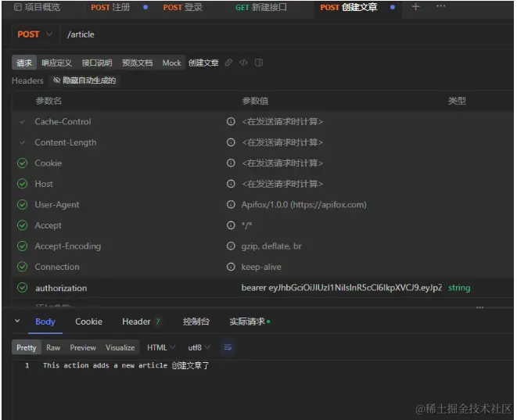Screen dimensions: 517x420
Task: Add a new tab with plus icon
Action: [x=415, y=6]
